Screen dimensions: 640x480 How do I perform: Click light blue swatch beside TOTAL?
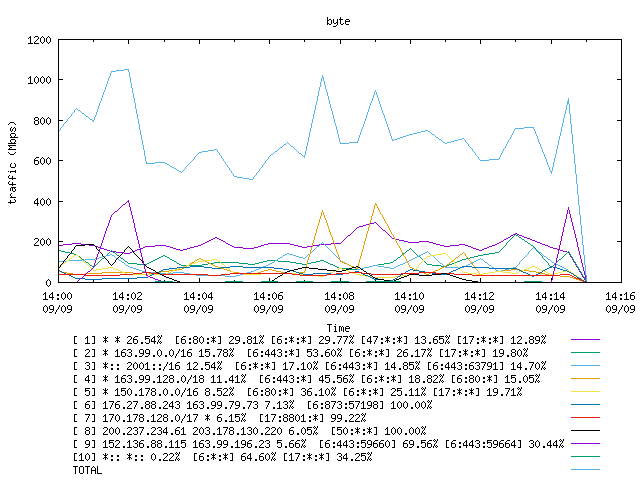(x=585, y=469)
